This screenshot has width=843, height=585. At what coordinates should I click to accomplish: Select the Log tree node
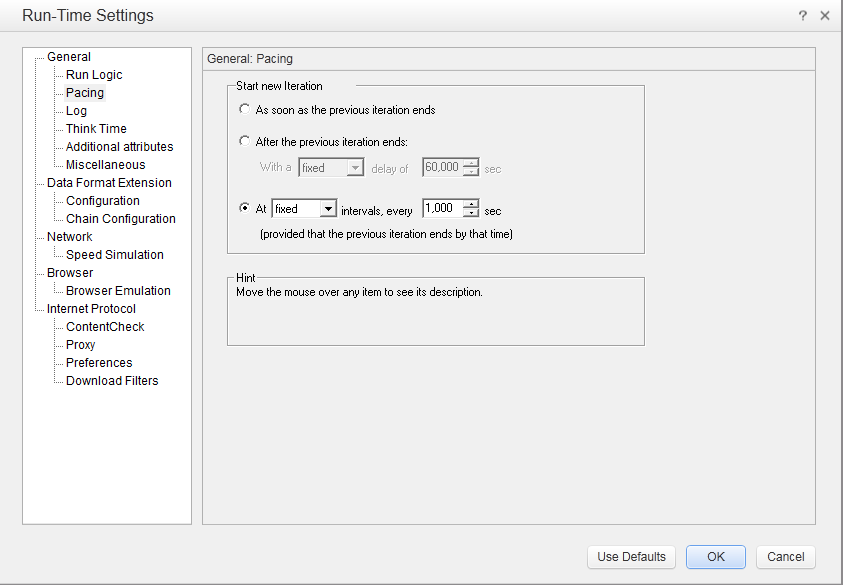[76, 111]
